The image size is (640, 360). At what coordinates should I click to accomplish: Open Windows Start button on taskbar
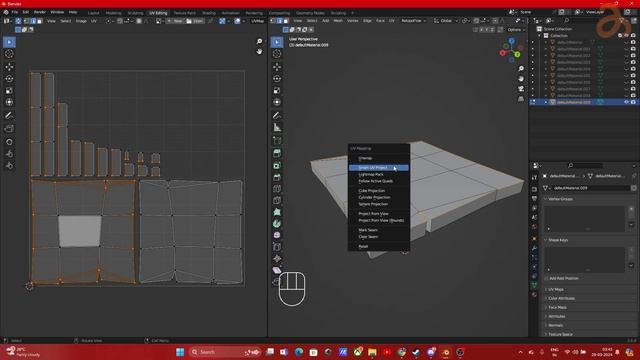coord(180,352)
